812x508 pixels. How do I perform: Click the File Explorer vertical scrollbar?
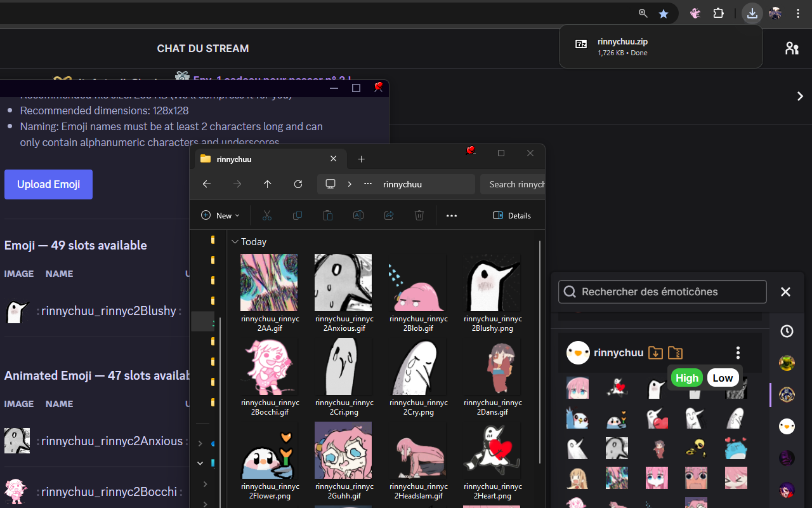pos(540,352)
